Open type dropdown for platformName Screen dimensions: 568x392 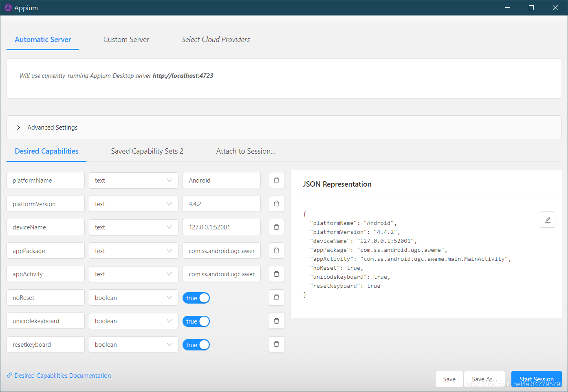134,180
